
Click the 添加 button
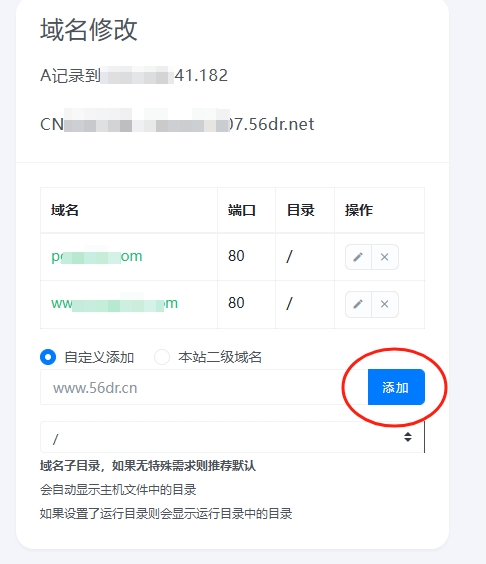(x=396, y=387)
